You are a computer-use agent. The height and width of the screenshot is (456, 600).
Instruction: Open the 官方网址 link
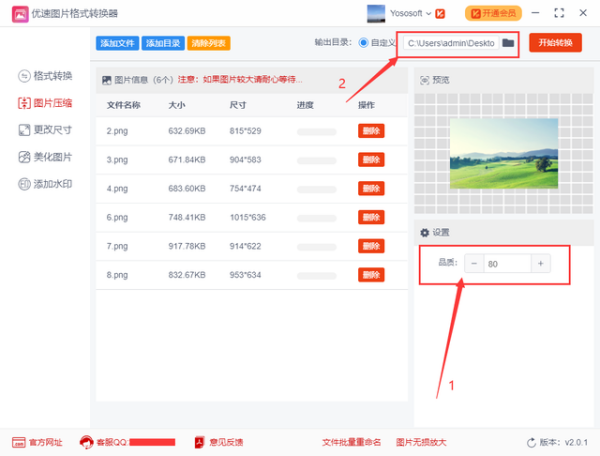tap(38, 442)
